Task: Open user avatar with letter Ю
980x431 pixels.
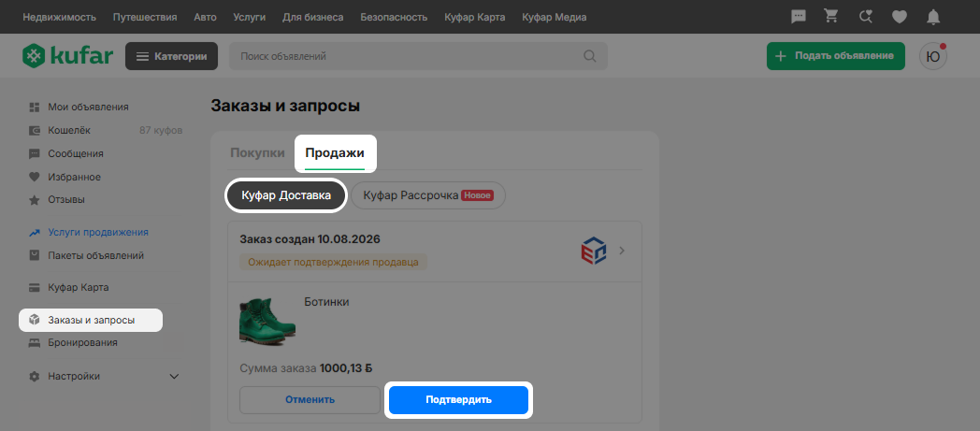Action: (x=932, y=56)
